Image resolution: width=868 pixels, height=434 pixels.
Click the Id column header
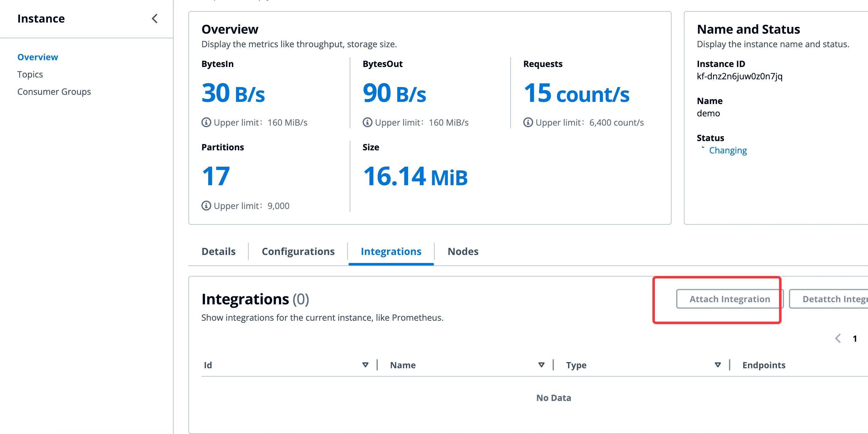208,365
